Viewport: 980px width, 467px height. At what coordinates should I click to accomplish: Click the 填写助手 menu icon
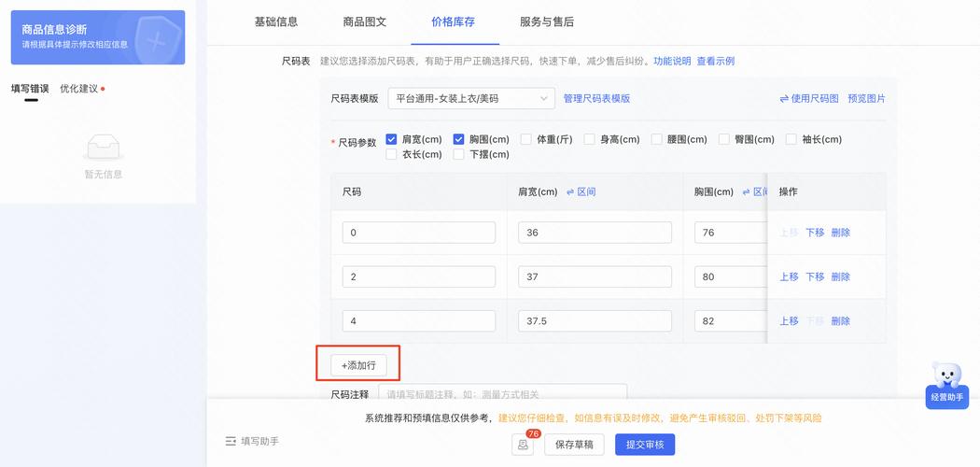click(x=230, y=442)
